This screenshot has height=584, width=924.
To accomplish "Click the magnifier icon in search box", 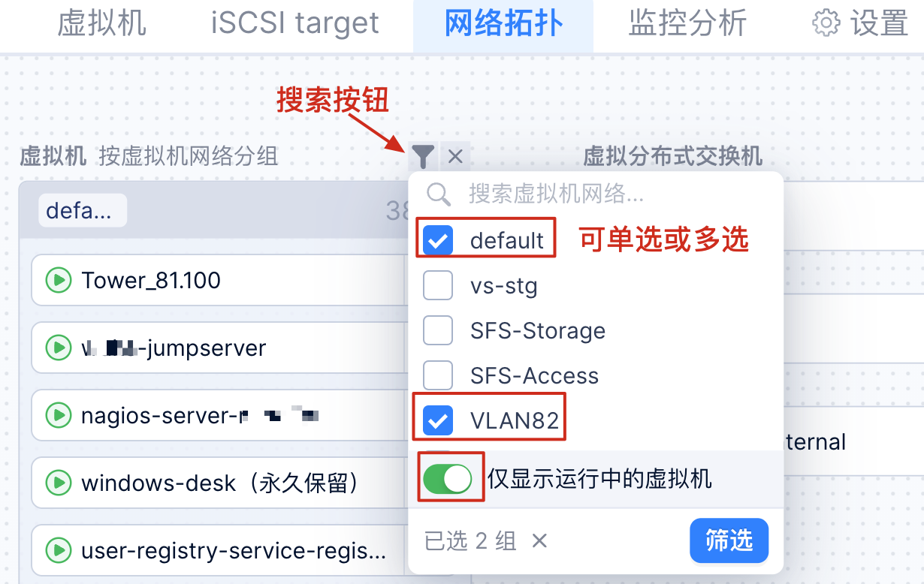I will coord(439,194).
